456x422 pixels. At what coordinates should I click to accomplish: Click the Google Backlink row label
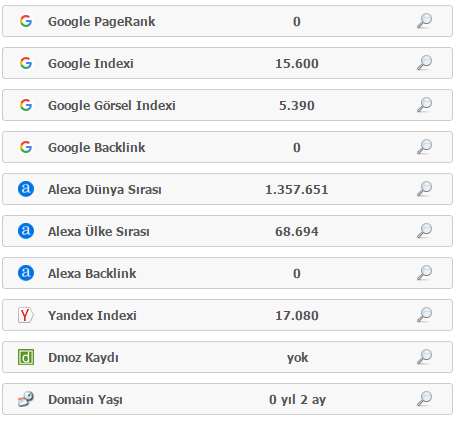(97, 147)
